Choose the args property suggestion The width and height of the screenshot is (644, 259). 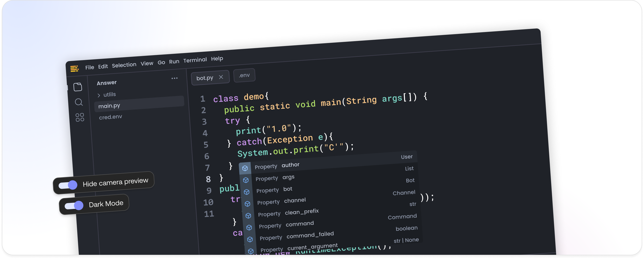click(289, 177)
